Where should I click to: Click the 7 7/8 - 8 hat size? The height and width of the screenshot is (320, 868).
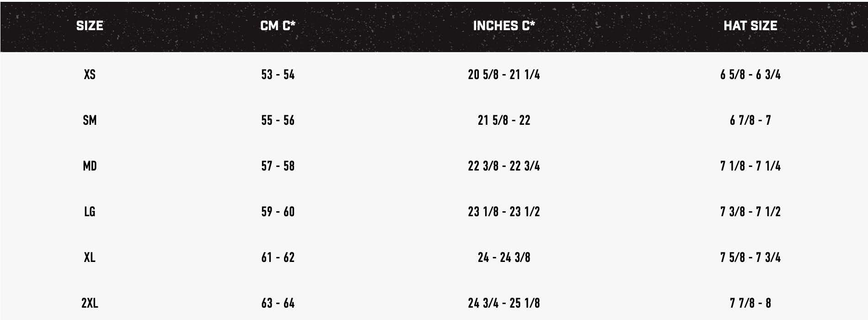[750, 303]
